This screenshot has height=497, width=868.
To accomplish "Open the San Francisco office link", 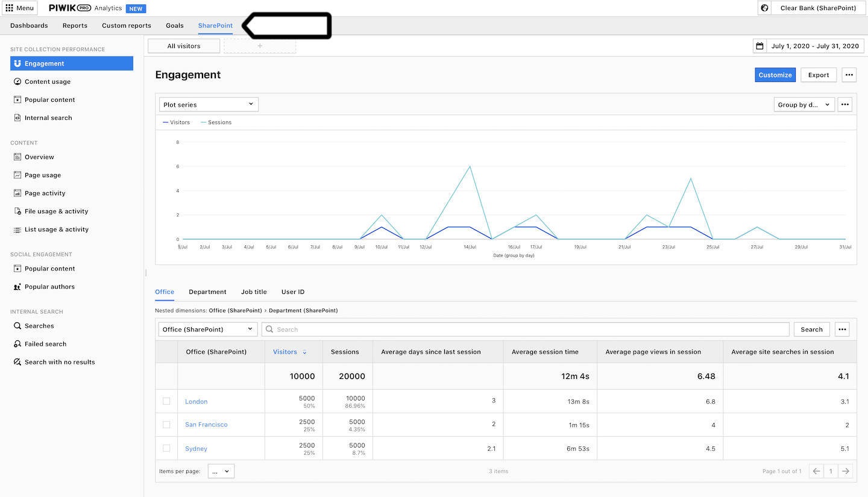I will [x=206, y=425].
